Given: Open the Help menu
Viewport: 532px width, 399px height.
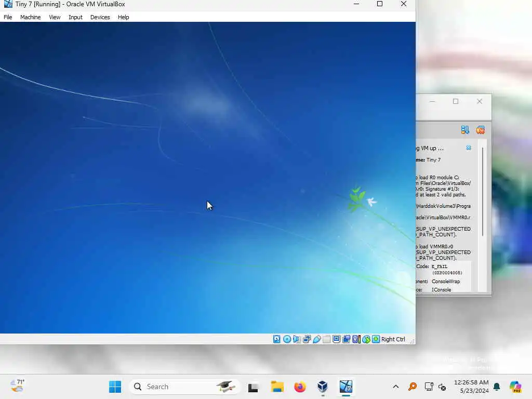Looking at the screenshot, I should click(123, 17).
